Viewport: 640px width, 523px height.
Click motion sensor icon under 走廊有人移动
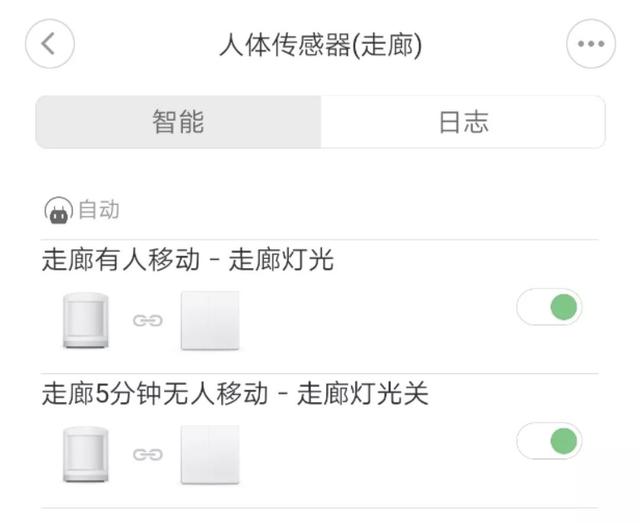point(86,321)
